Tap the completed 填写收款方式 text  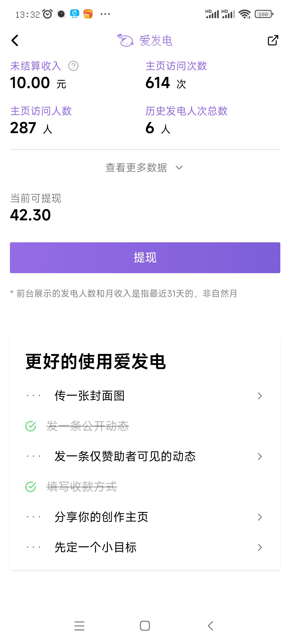(x=82, y=487)
